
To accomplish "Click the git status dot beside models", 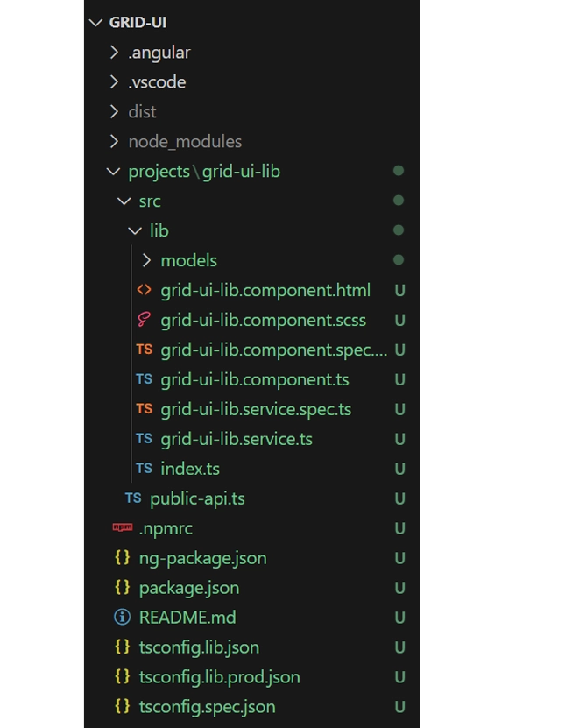I will [x=399, y=260].
